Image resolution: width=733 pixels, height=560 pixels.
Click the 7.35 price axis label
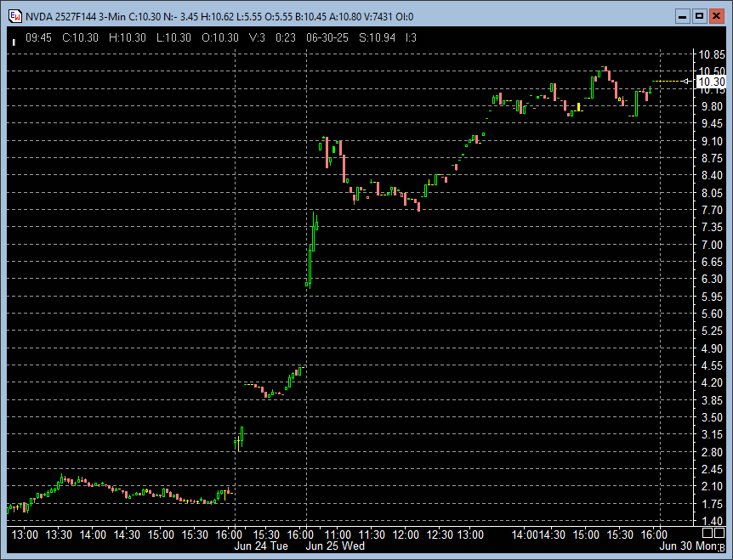712,228
